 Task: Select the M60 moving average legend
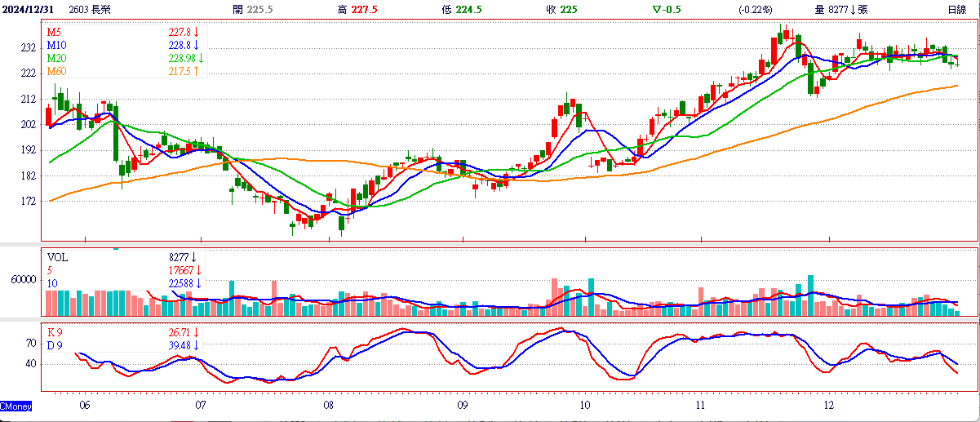(56, 72)
